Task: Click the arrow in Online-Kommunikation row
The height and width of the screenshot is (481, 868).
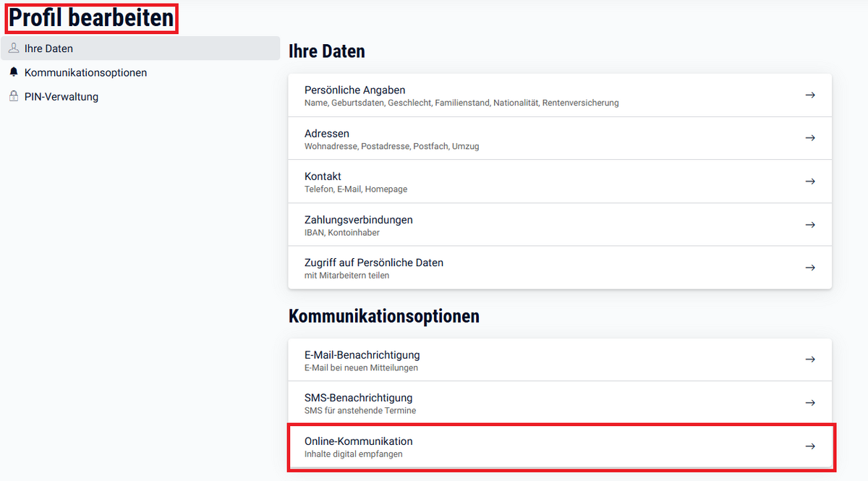Action: tap(810, 446)
